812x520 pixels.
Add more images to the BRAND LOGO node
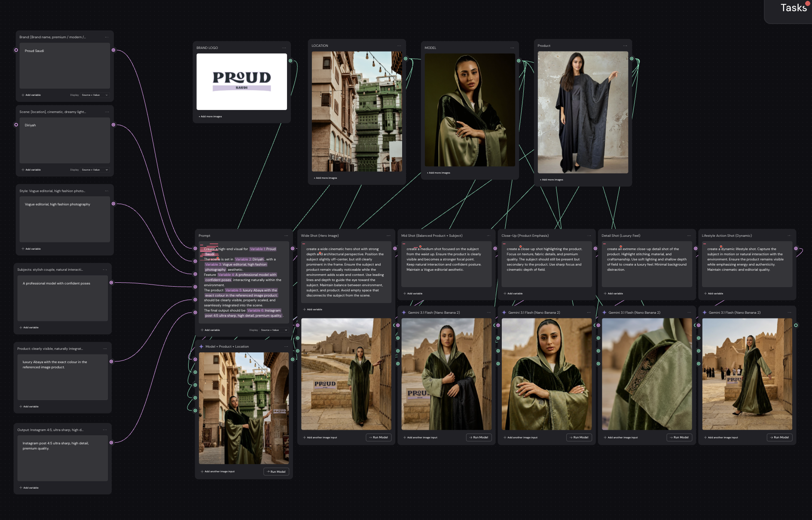coord(210,116)
